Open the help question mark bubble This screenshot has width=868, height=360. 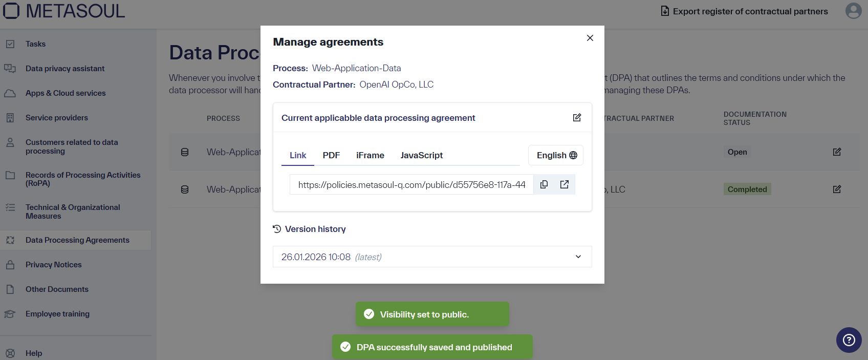[x=849, y=340]
